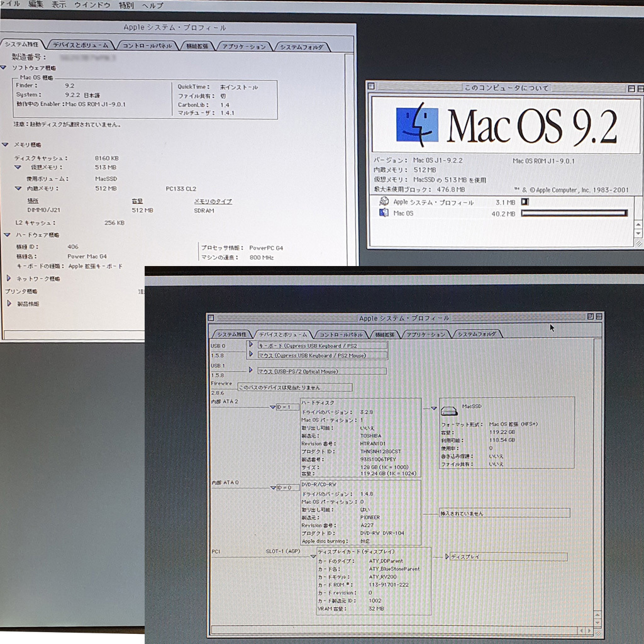Open the ウインドウ menu
This screenshot has width=644, height=644.
pyautogui.click(x=92, y=5)
